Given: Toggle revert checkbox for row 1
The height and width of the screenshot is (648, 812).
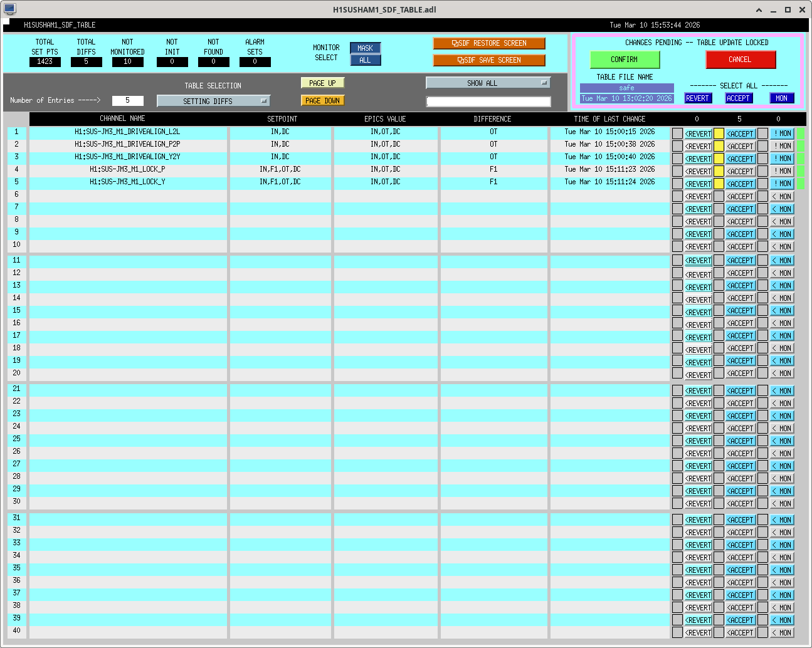Looking at the screenshot, I should tap(677, 133).
